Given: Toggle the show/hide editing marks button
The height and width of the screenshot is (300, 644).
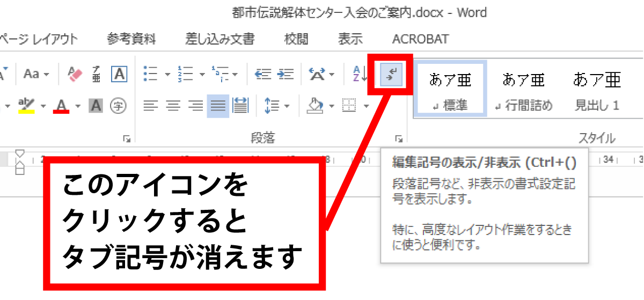Looking at the screenshot, I should 391,74.
